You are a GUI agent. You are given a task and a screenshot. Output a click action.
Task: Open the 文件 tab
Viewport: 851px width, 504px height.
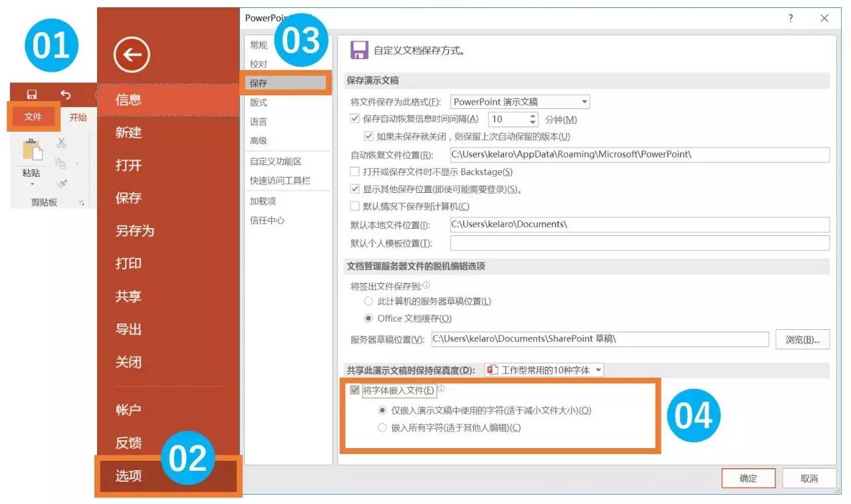[33, 117]
